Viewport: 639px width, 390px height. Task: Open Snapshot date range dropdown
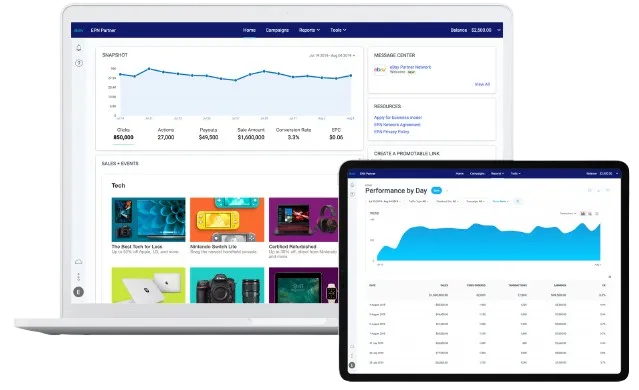pyautogui.click(x=332, y=55)
